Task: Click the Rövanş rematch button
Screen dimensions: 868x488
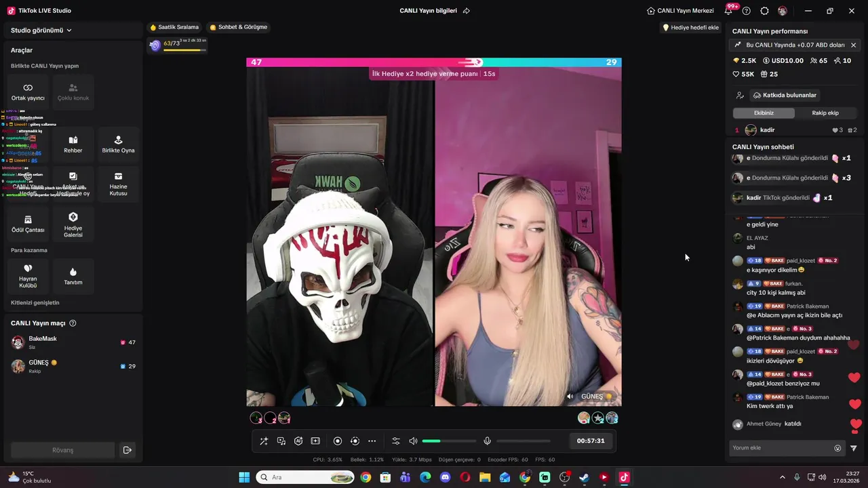Action: tap(62, 450)
